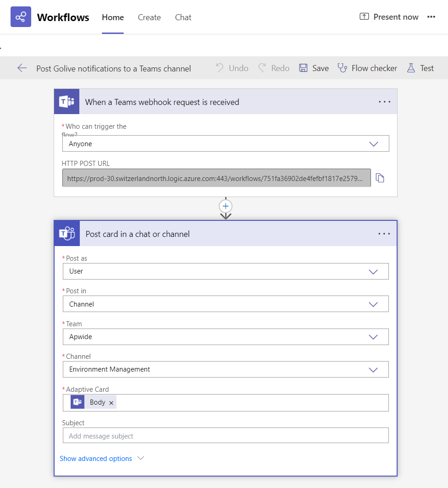Screen dimensions: 448x488
Task: Click the Test flask button
Action: [420, 68]
